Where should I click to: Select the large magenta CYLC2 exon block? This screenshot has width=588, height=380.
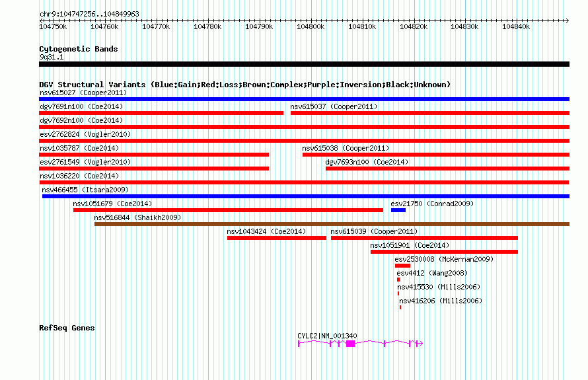click(x=351, y=344)
